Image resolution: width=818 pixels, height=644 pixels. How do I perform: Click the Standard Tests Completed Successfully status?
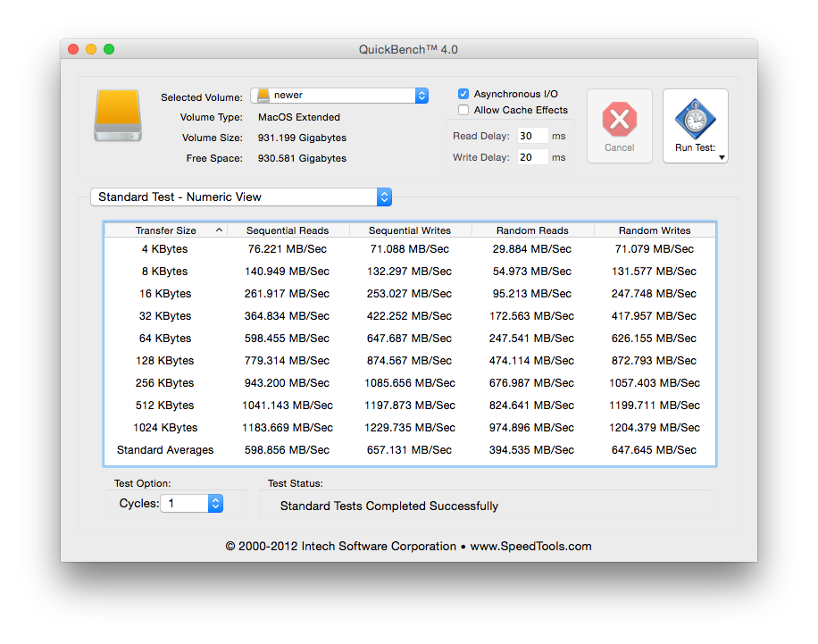389,506
